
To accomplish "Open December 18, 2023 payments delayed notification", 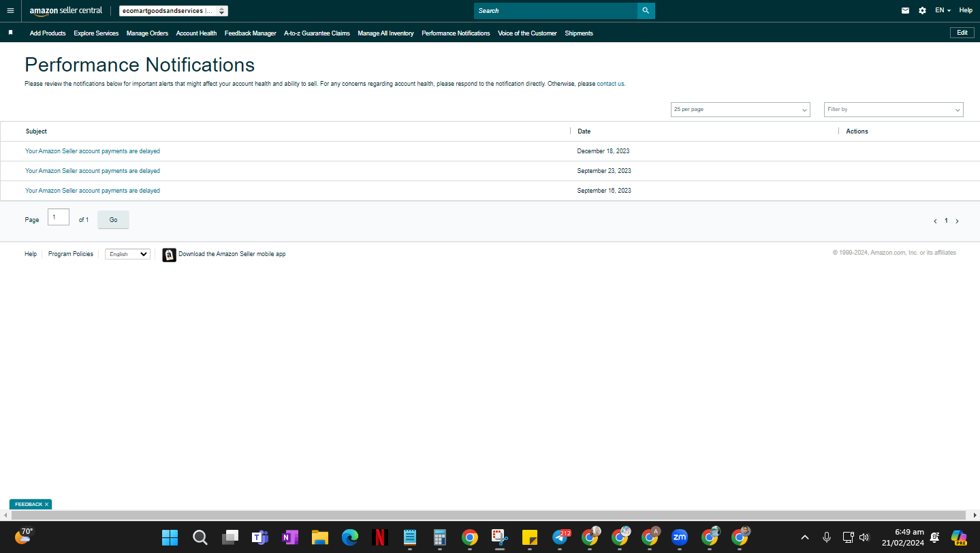I will [93, 151].
